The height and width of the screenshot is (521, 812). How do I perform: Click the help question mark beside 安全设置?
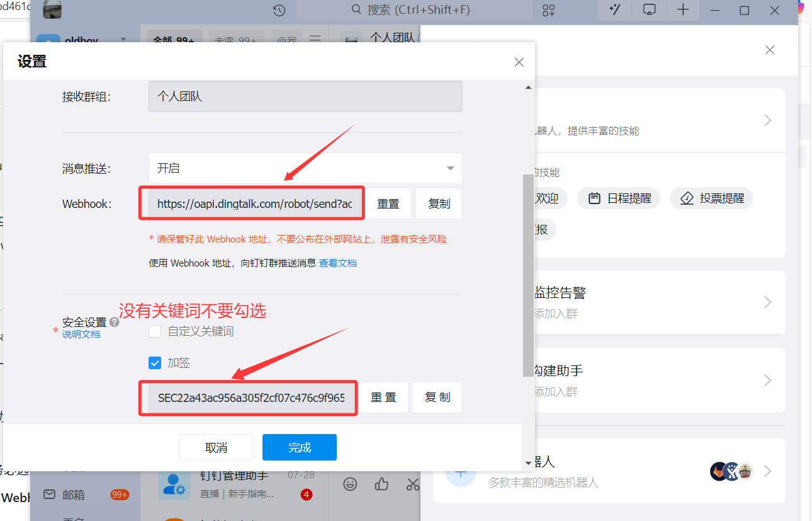(x=114, y=322)
